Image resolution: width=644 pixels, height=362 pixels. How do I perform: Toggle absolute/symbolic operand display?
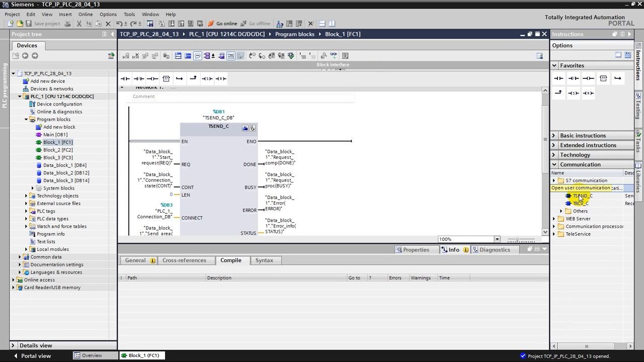pyautogui.click(x=208, y=55)
